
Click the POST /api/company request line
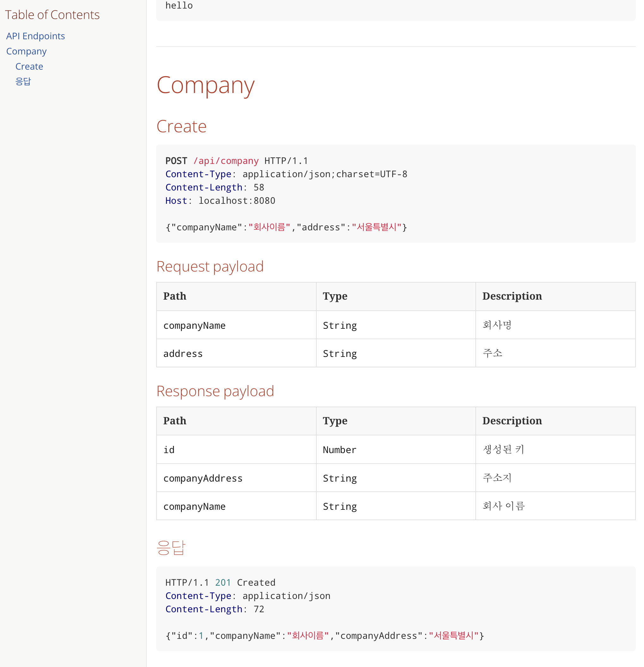coord(237,161)
